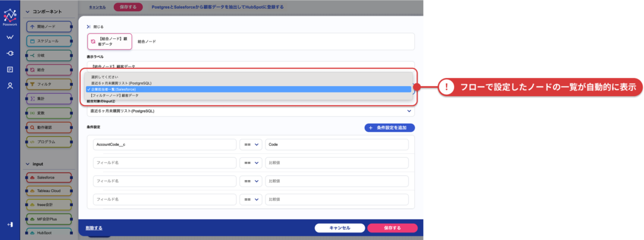Click the Passwork logo icon

pos(10,16)
